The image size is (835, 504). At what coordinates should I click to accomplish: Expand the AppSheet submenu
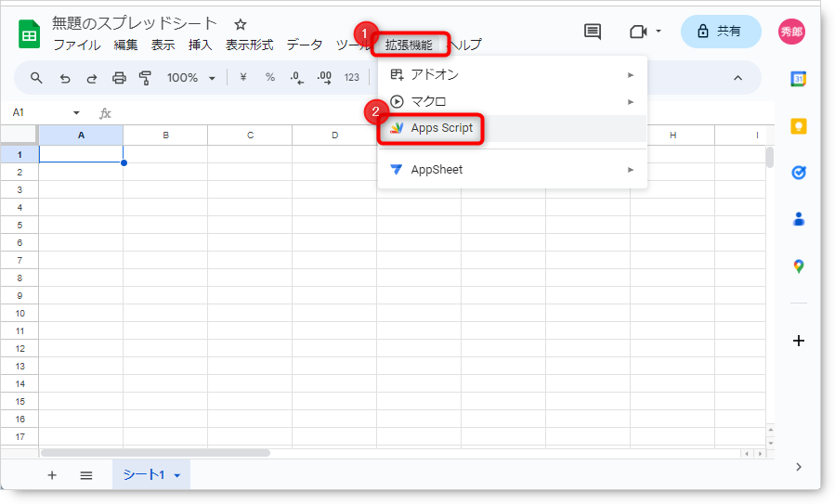(x=631, y=170)
